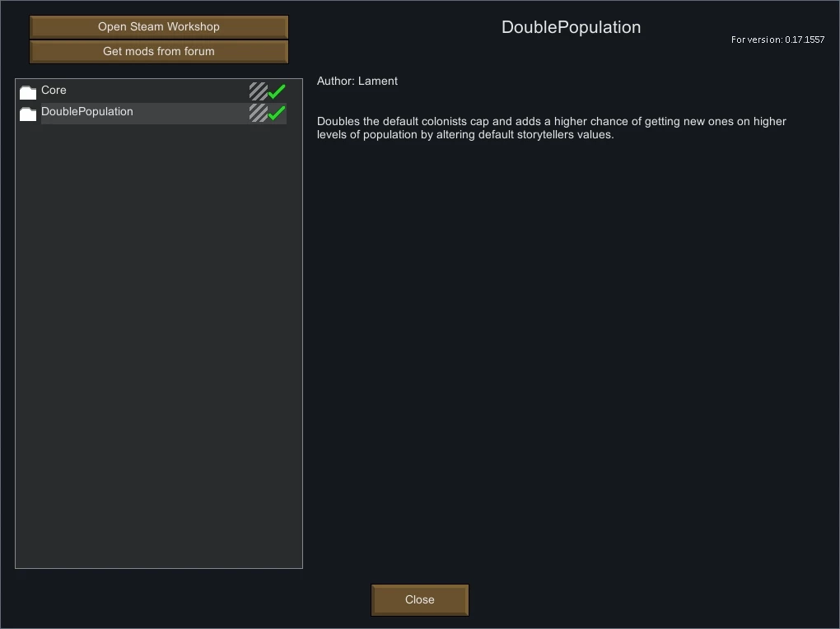Click the Author: label text
This screenshot has width=840, height=629.
point(336,81)
